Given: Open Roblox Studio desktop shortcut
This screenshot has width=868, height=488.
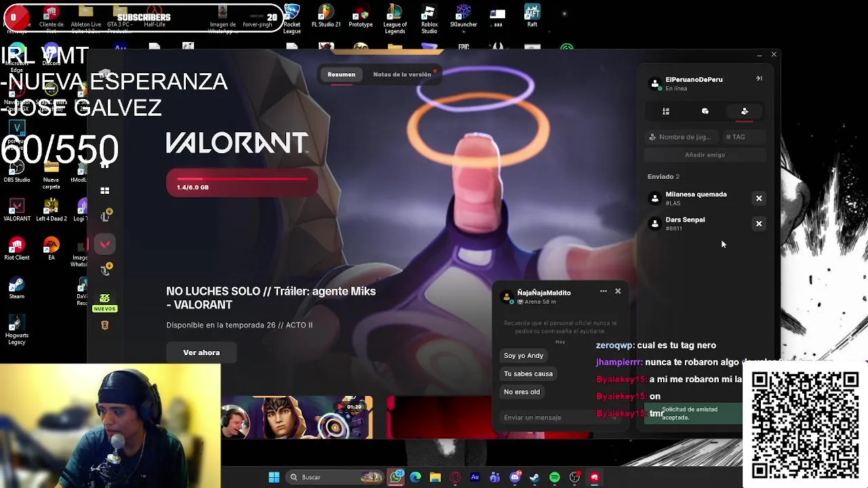Looking at the screenshot, I should (429, 19).
